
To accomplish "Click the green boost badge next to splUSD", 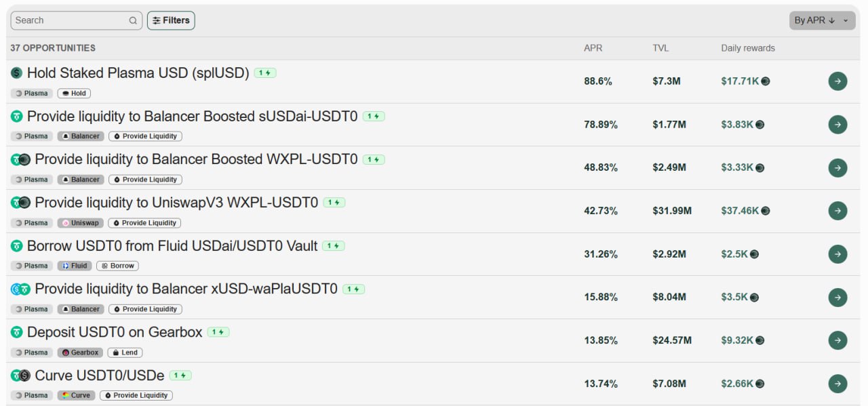I will pyautogui.click(x=265, y=73).
